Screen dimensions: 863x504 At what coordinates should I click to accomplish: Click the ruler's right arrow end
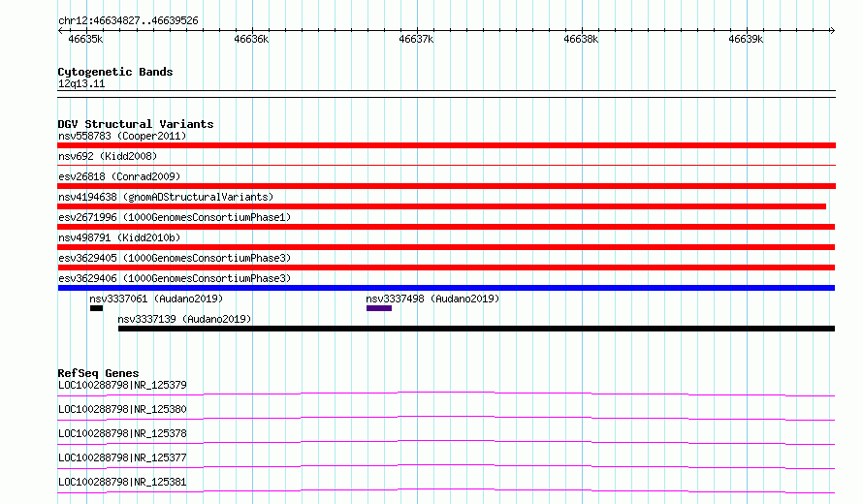832,31
